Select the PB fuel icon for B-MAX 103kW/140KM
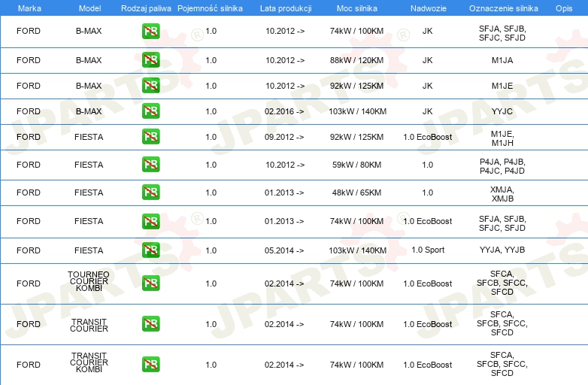This screenshot has height=385, width=588. point(150,111)
